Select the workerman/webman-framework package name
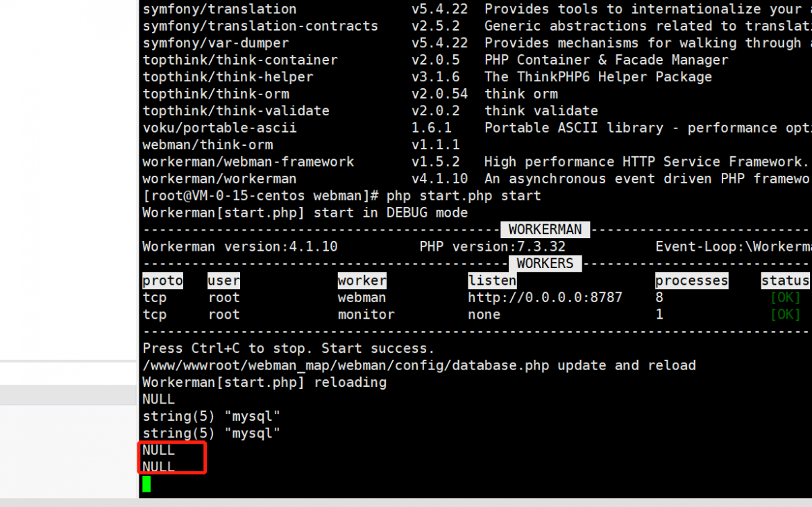The image size is (812, 507). tap(248, 162)
